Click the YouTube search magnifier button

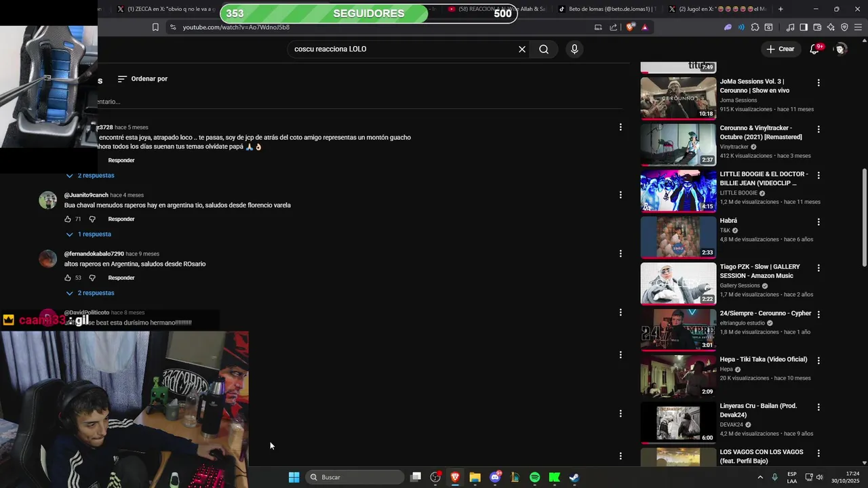(544, 49)
